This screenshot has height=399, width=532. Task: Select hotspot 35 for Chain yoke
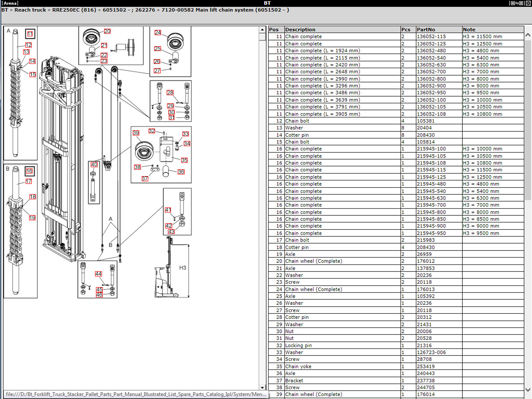184,160
